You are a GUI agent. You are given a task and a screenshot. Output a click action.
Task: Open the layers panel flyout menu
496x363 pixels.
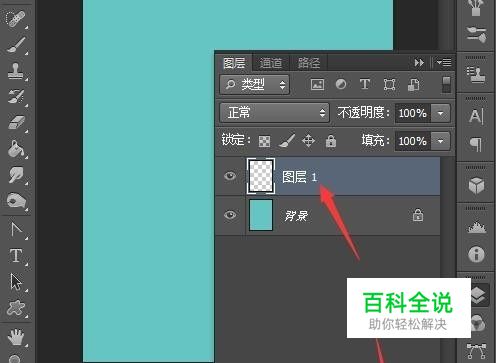click(x=444, y=62)
